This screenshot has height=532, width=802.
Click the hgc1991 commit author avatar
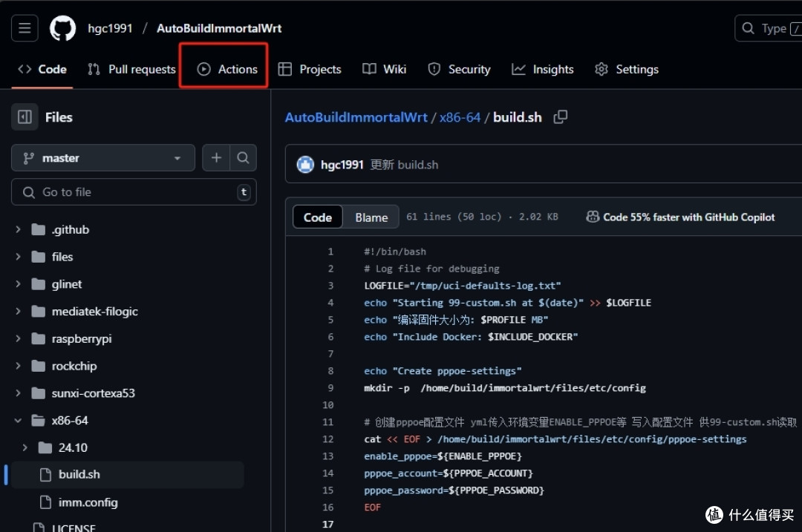[x=305, y=165]
